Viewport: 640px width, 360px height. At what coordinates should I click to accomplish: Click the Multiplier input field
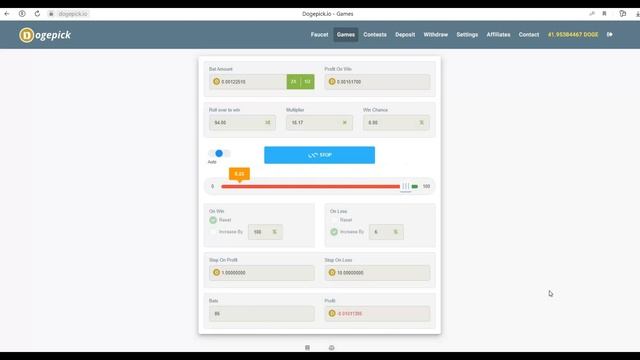tap(319, 122)
